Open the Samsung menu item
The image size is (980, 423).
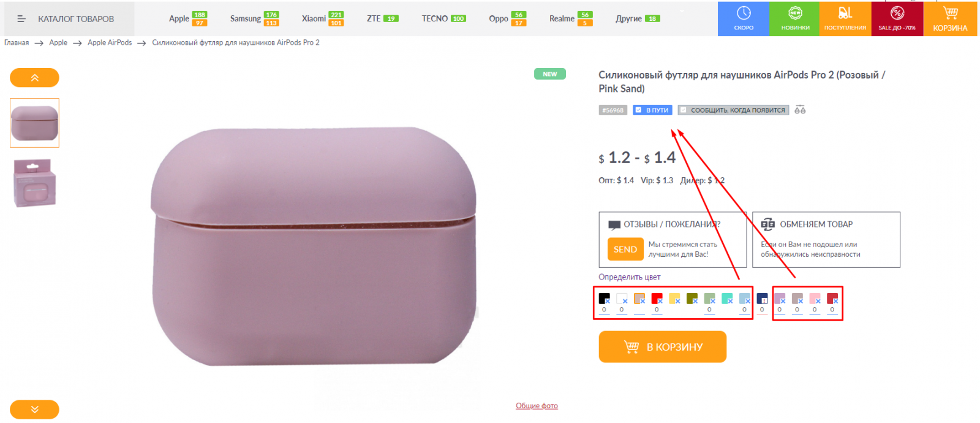[246, 19]
